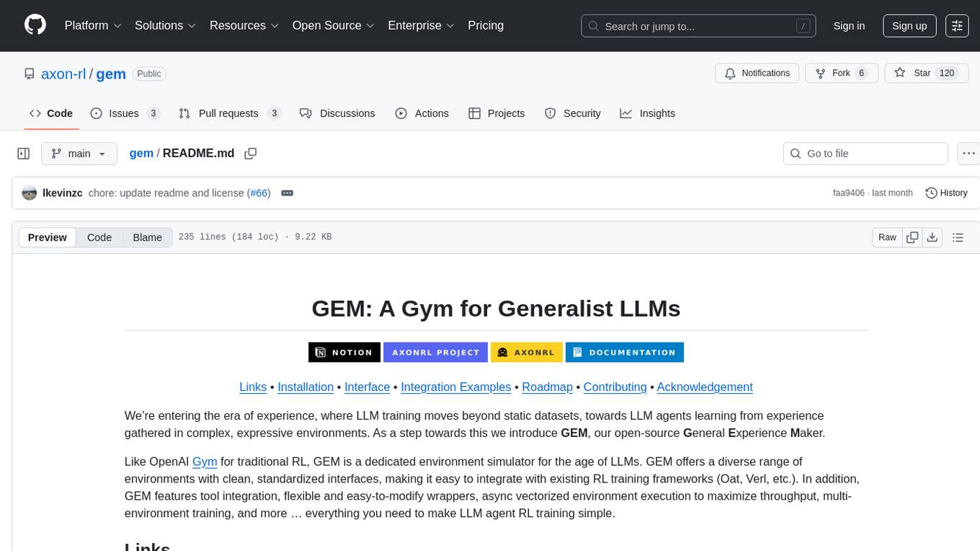The image size is (980, 551).
Task: Jump to the Links section anchor
Action: [x=253, y=387]
